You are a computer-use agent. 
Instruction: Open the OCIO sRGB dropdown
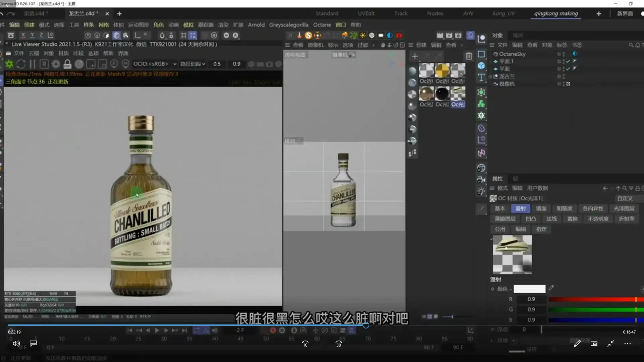pyautogui.click(x=155, y=64)
